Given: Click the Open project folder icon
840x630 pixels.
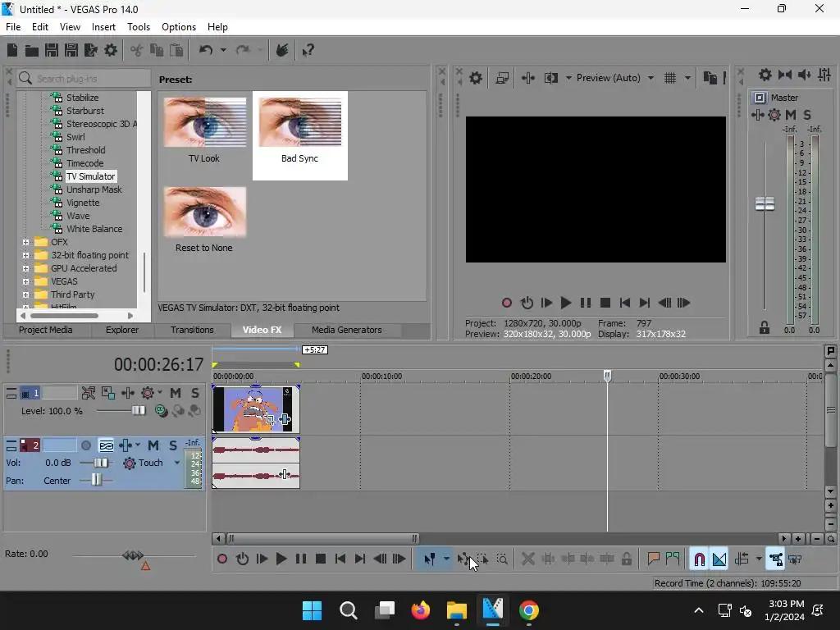Looking at the screenshot, I should coord(32,50).
